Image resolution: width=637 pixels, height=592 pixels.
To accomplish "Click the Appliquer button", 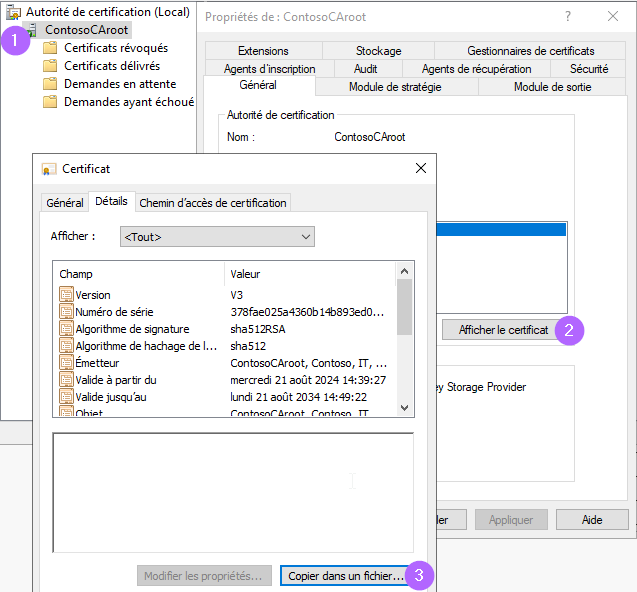I will point(511,520).
